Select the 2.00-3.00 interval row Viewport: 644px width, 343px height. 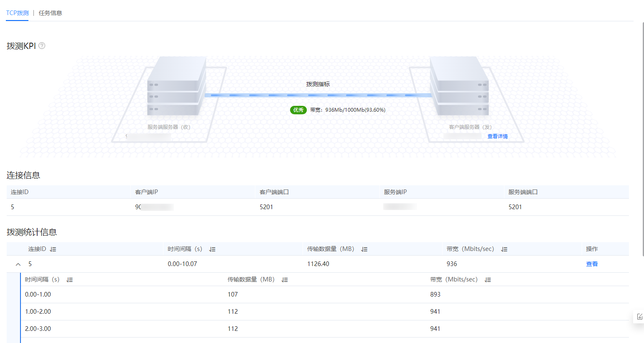[x=325, y=329]
